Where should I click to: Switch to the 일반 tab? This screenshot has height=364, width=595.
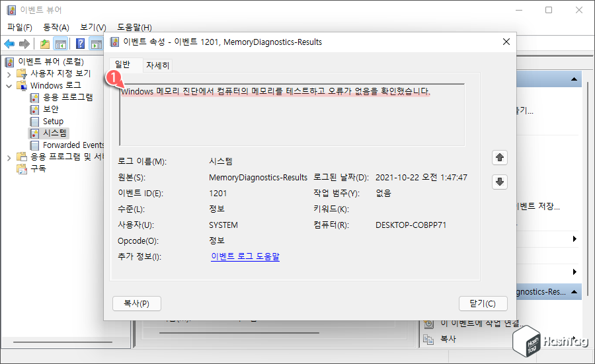[x=122, y=65]
